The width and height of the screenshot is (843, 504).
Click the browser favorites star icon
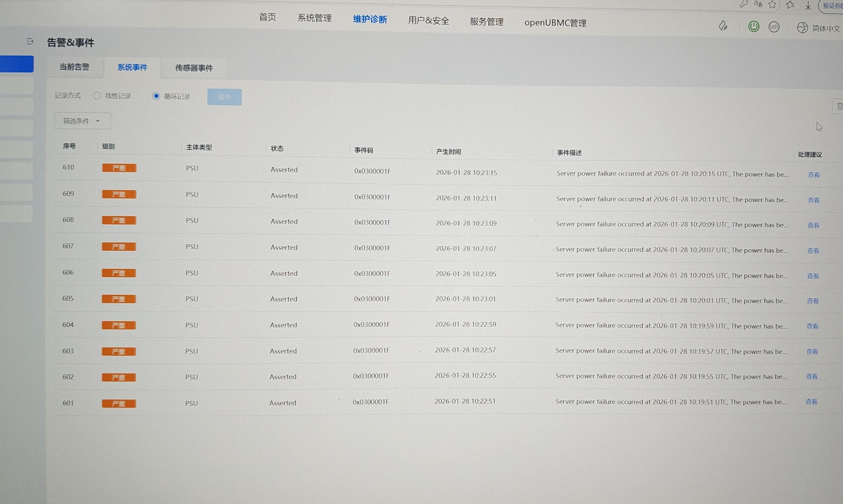pyautogui.click(x=772, y=4)
